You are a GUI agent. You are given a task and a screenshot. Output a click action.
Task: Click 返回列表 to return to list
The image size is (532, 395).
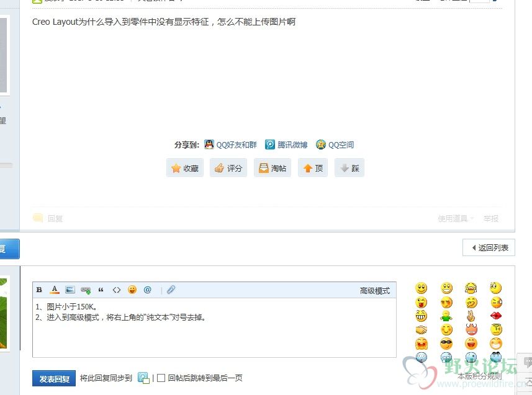pos(489,248)
